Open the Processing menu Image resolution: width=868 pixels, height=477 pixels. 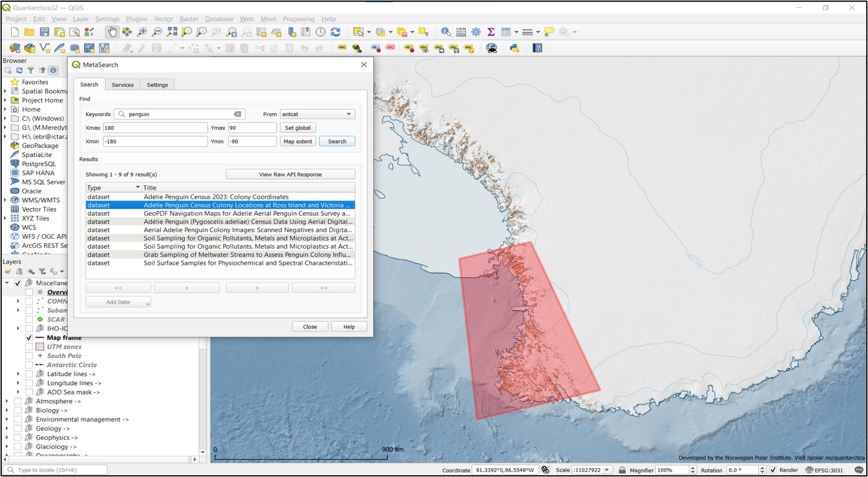click(x=298, y=19)
